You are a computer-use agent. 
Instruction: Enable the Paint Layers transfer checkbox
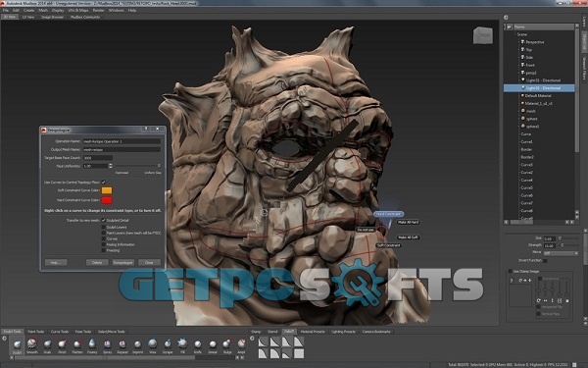point(104,233)
